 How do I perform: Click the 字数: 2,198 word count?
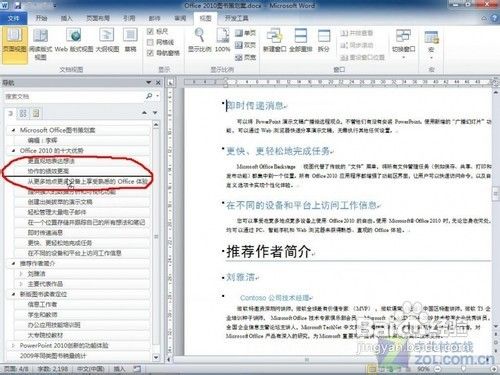pyautogui.click(x=53, y=369)
